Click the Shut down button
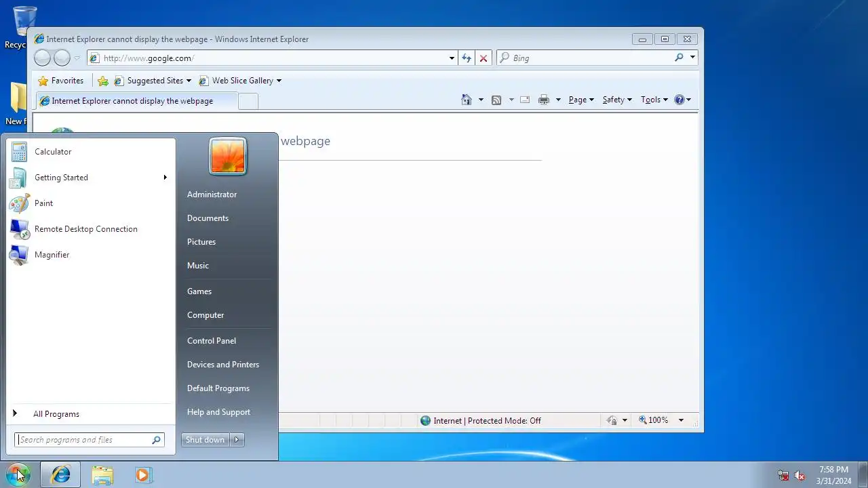 tap(205, 440)
